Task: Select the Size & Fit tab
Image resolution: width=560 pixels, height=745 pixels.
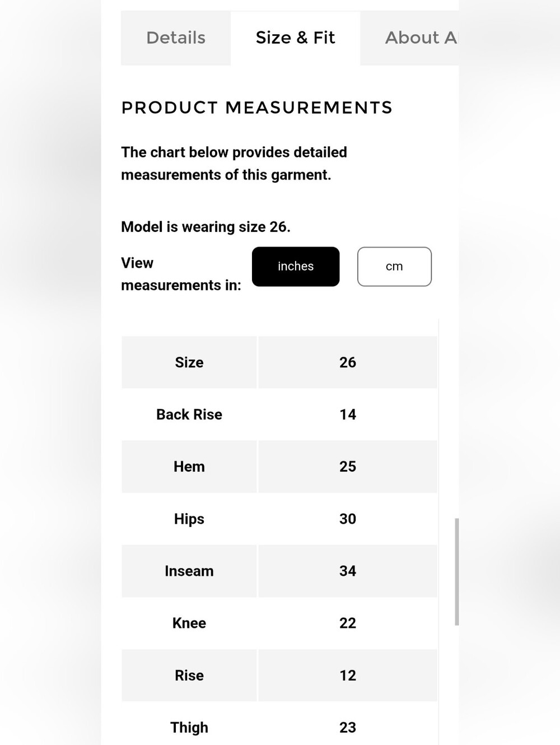Action: pyautogui.click(x=295, y=38)
